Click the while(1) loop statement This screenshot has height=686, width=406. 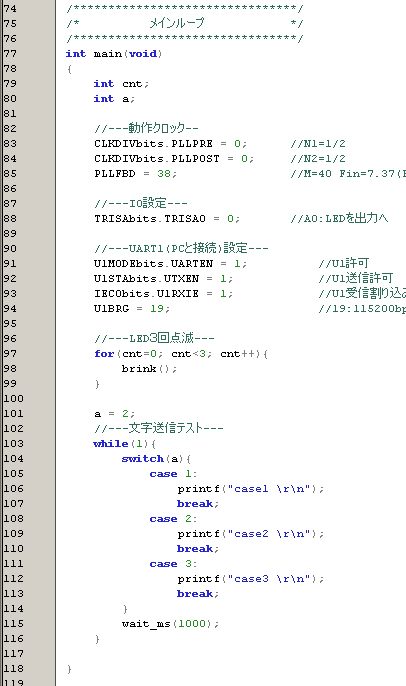coord(125,444)
